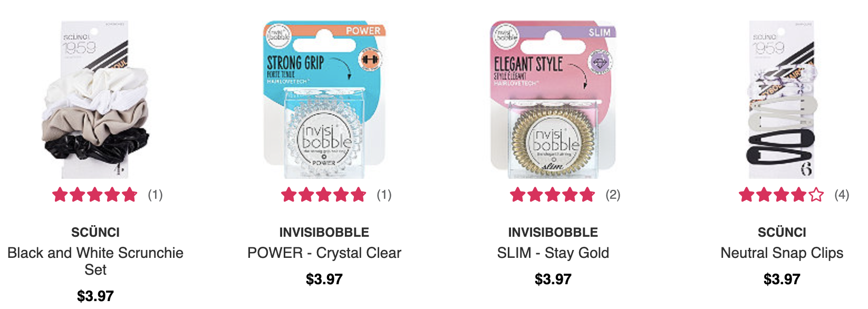Click the $3.97 price under Neutral Snap Clips
Screen dimensions: 868x309
782,279
